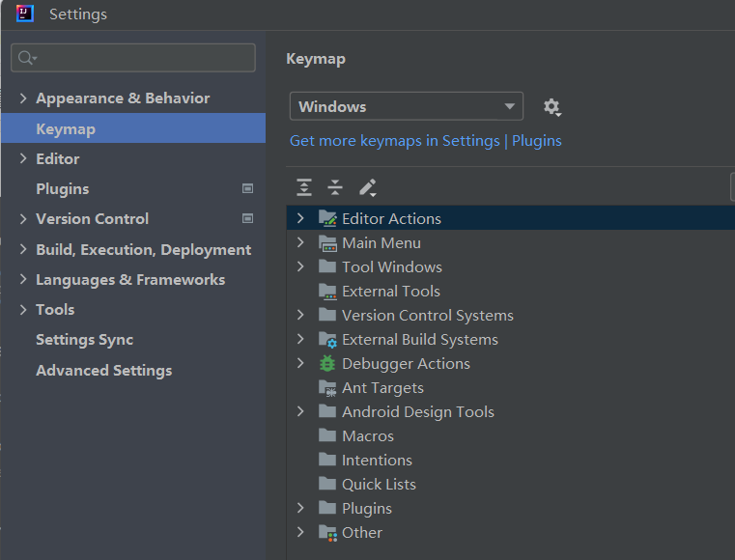Click the External Tools folder icon
735x560 pixels.
(x=327, y=291)
